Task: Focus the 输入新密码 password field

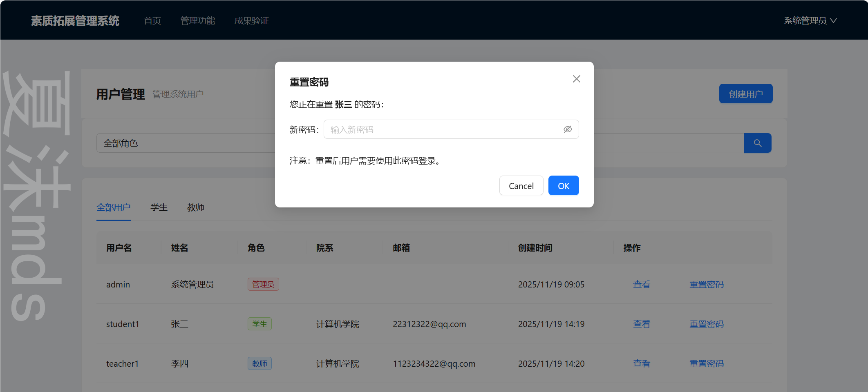Action: click(x=451, y=129)
